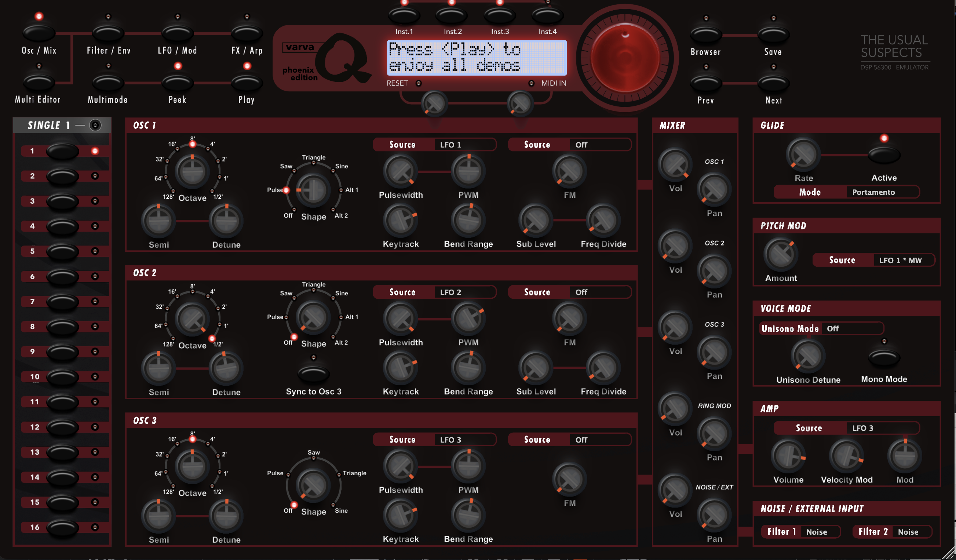Select part 5 in the Single list
The width and height of the screenshot is (956, 560).
(62, 251)
